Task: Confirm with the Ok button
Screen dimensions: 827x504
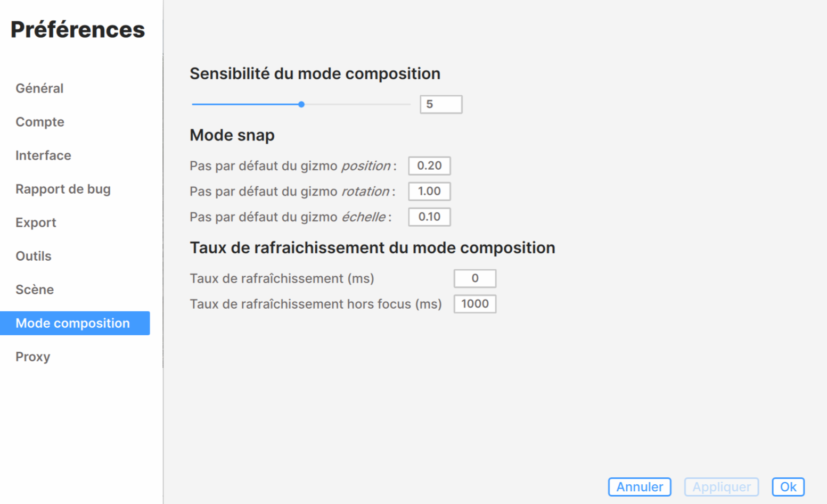Action: tap(788, 487)
